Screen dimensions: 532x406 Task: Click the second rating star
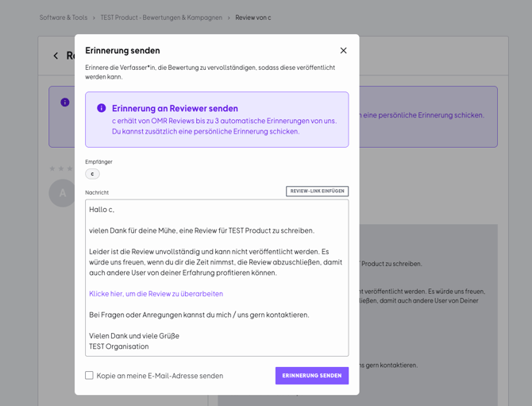tap(61, 168)
